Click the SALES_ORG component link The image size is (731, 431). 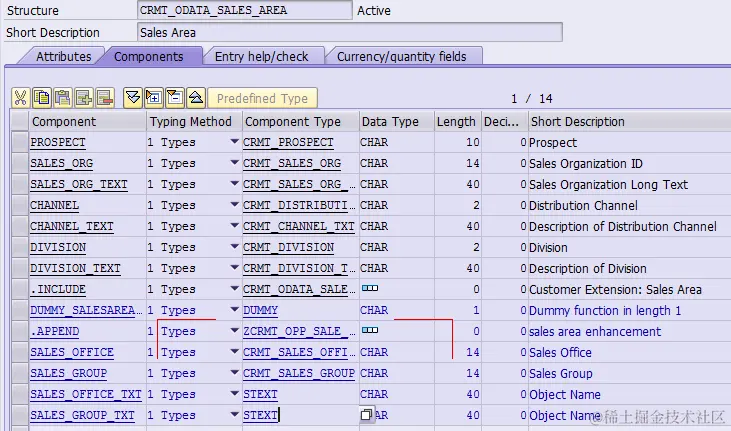click(62, 163)
